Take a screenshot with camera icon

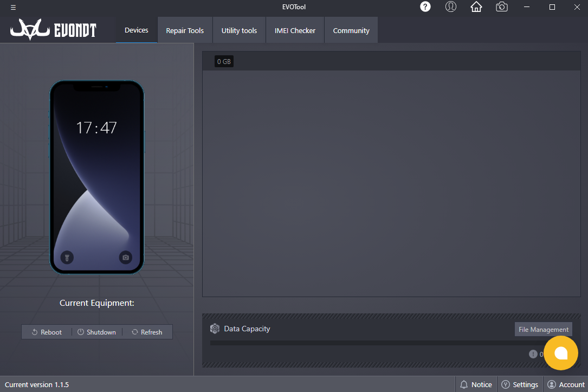[x=502, y=7]
